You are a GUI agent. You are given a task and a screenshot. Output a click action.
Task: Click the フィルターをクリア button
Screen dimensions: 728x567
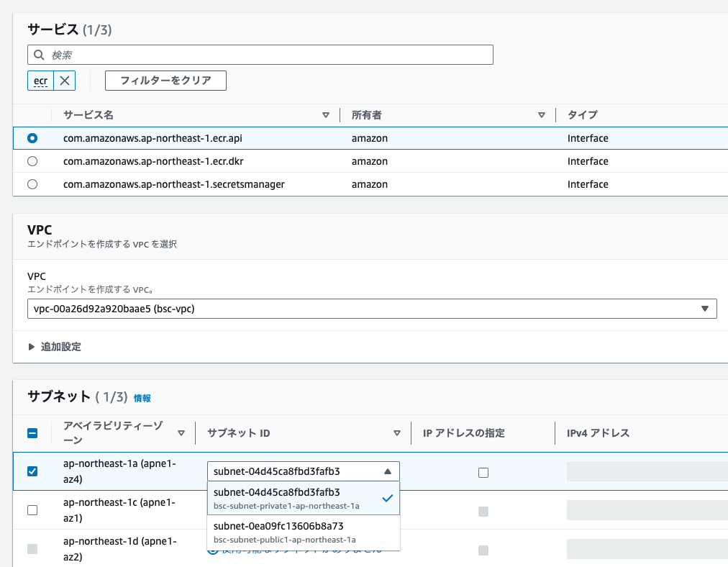[165, 81]
